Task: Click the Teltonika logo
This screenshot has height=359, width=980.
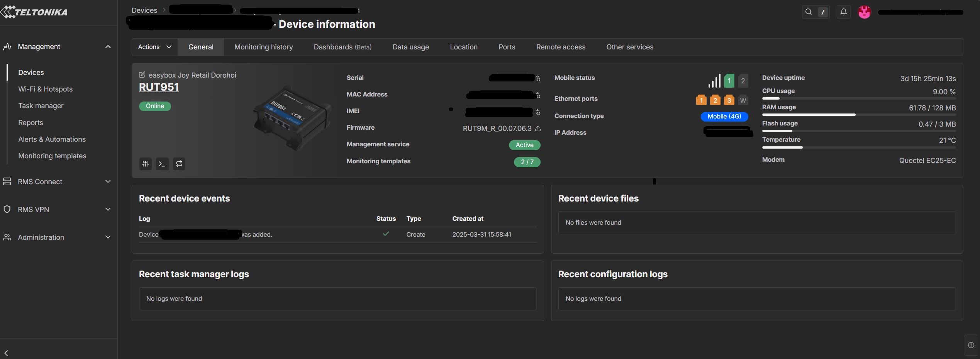Action: 34,12
